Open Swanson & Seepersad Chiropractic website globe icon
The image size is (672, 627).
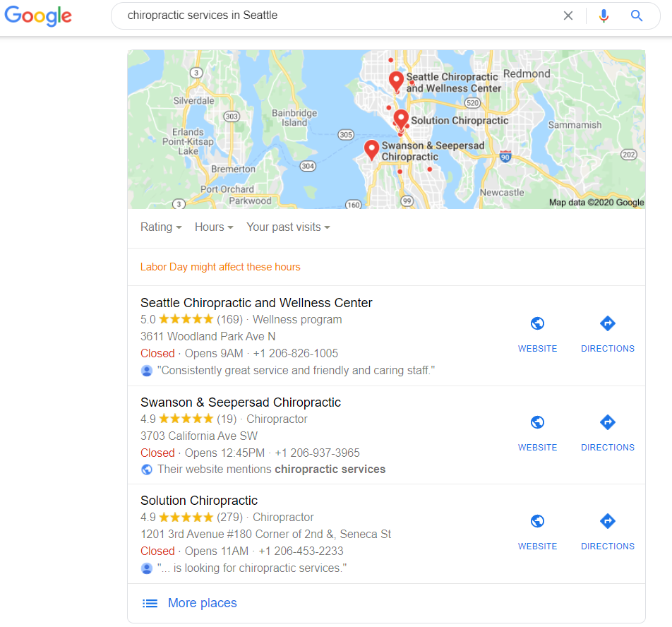(537, 422)
